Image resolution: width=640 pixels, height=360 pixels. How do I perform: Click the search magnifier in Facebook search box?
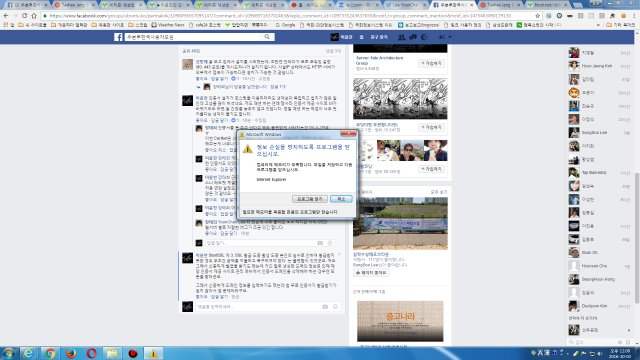[267, 37]
